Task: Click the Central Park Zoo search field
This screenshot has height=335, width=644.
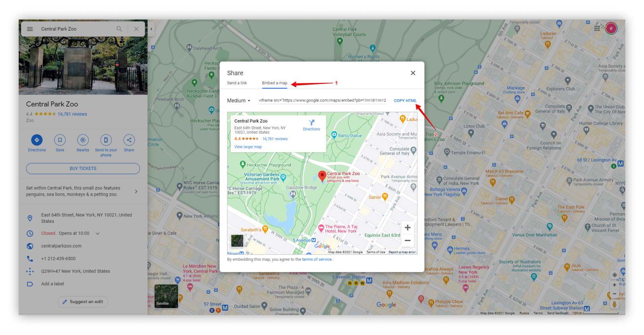Action: click(x=76, y=29)
